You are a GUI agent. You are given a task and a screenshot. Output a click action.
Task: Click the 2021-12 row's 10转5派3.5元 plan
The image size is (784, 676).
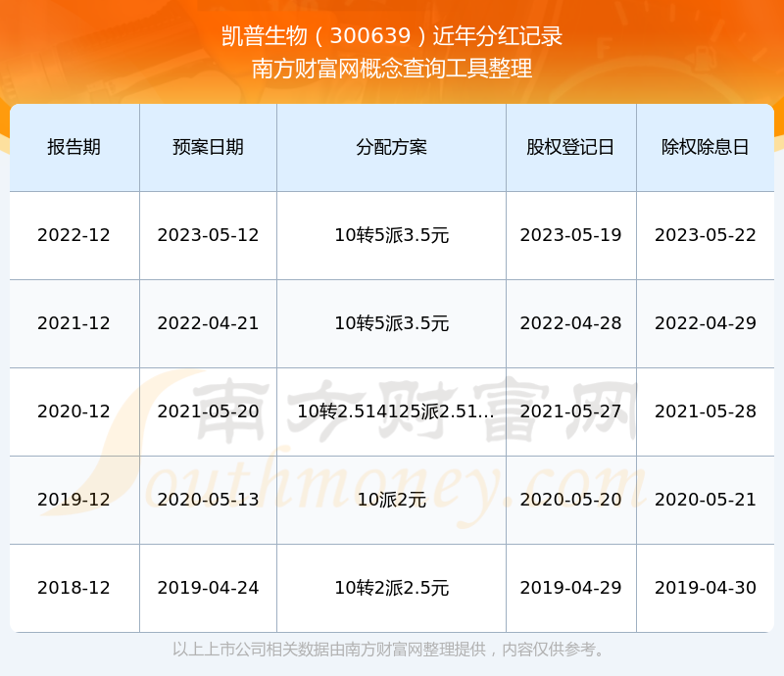tap(391, 323)
